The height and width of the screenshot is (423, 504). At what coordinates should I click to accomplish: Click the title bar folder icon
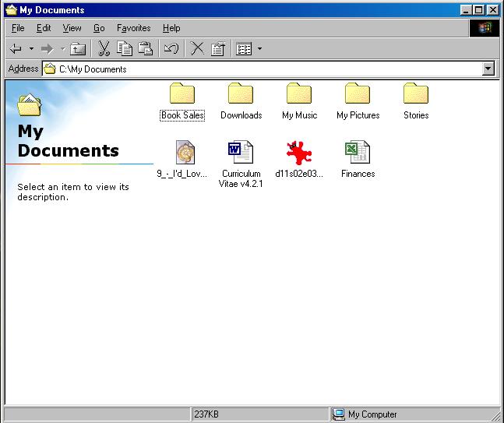click(11, 10)
